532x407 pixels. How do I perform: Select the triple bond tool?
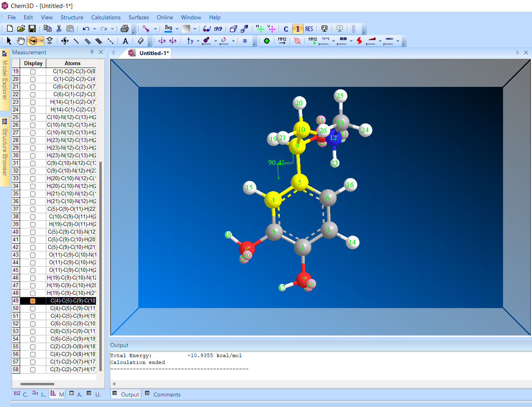pos(99,41)
